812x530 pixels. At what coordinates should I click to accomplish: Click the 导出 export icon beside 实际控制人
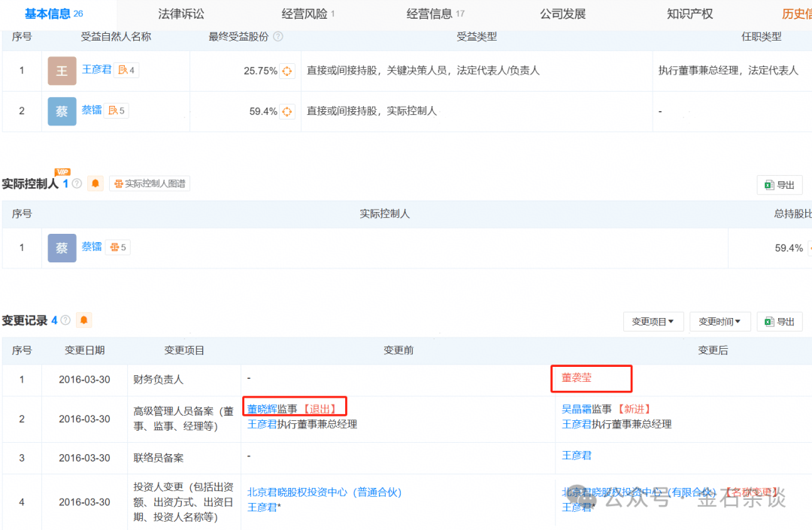click(779, 184)
